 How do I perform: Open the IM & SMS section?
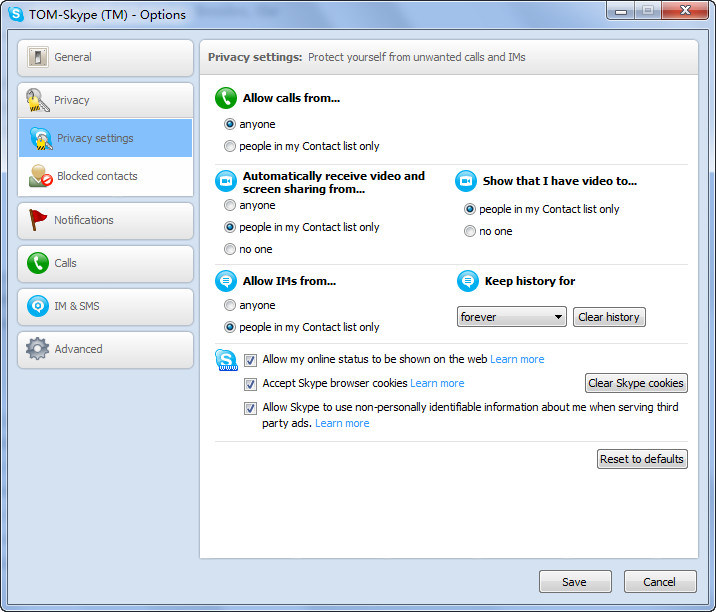click(105, 306)
